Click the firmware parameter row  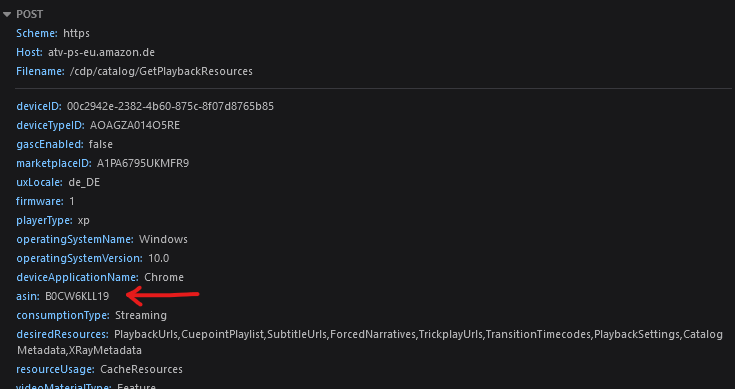click(x=45, y=202)
